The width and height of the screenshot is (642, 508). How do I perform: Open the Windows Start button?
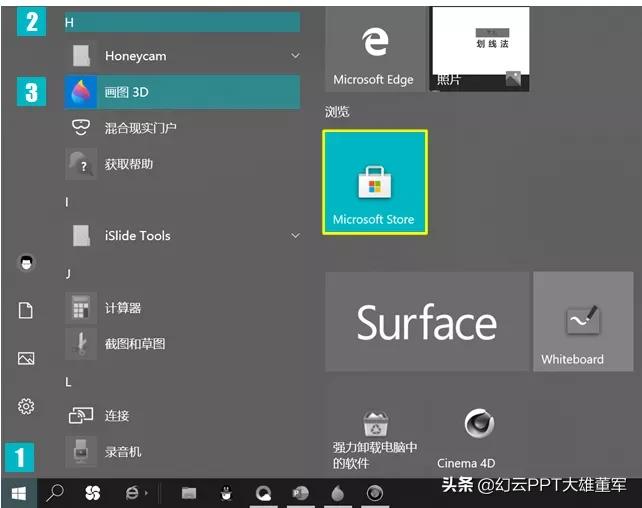click(19, 493)
